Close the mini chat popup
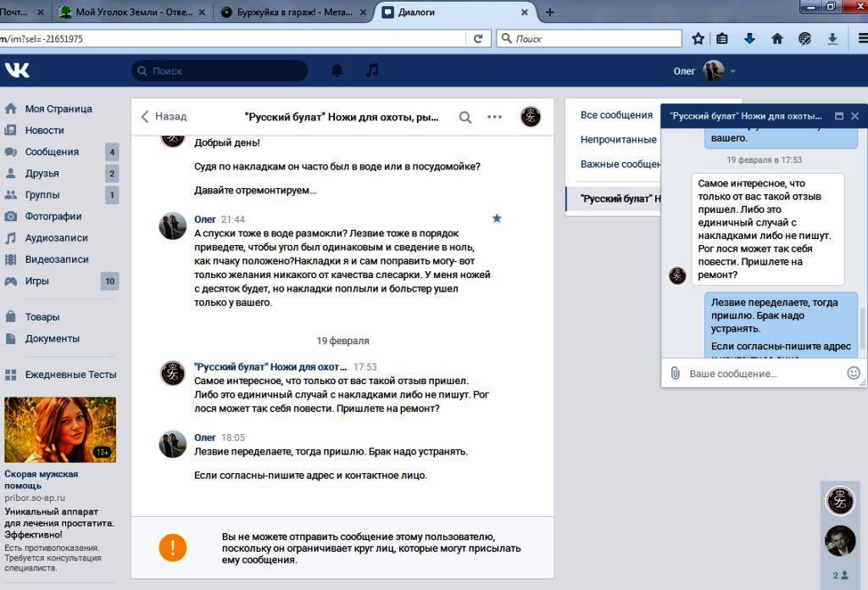The image size is (868, 590). tap(854, 116)
